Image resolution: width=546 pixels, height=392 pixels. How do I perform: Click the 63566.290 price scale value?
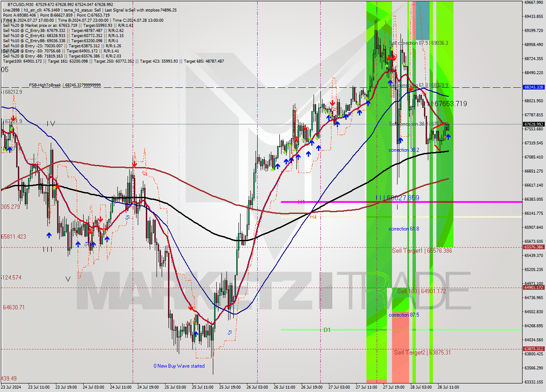coord(534,368)
